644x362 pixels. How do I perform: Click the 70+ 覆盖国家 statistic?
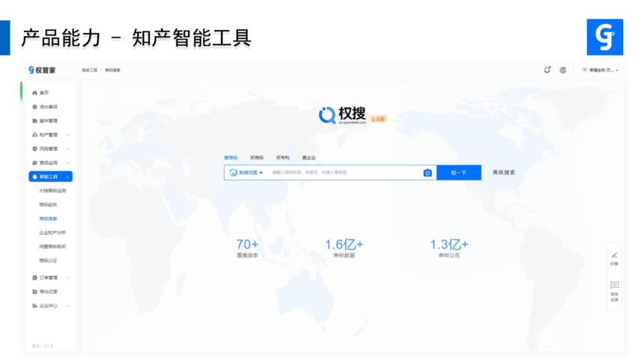point(247,248)
